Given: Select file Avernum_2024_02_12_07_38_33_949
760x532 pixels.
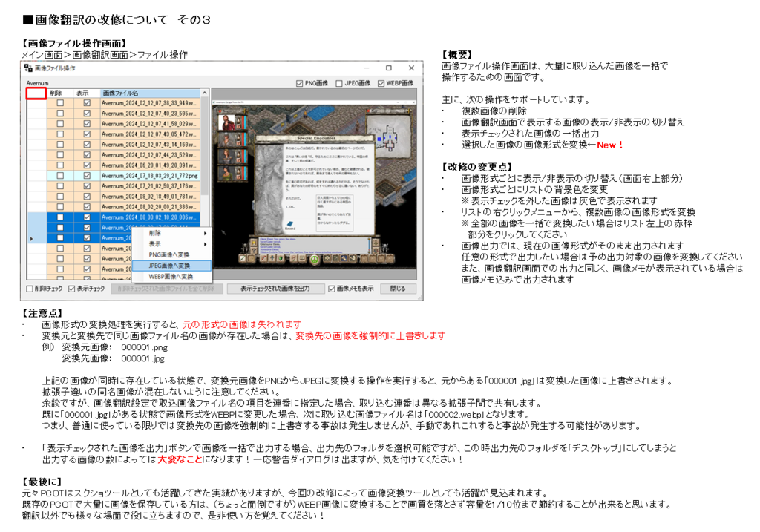Looking at the screenshot, I should 150,102.
